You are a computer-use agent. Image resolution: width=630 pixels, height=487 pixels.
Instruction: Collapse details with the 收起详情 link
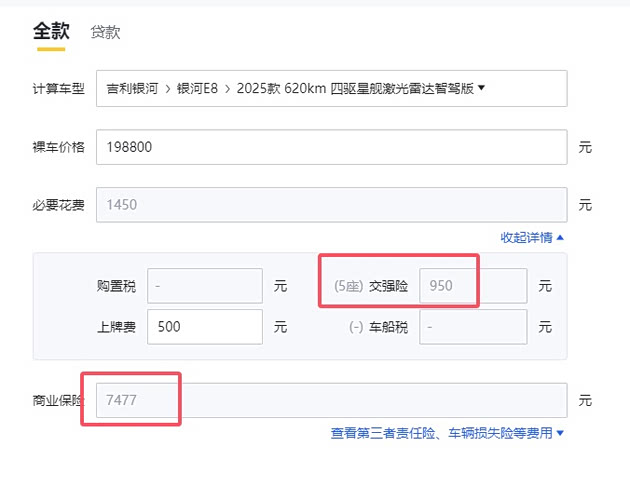(527, 237)
